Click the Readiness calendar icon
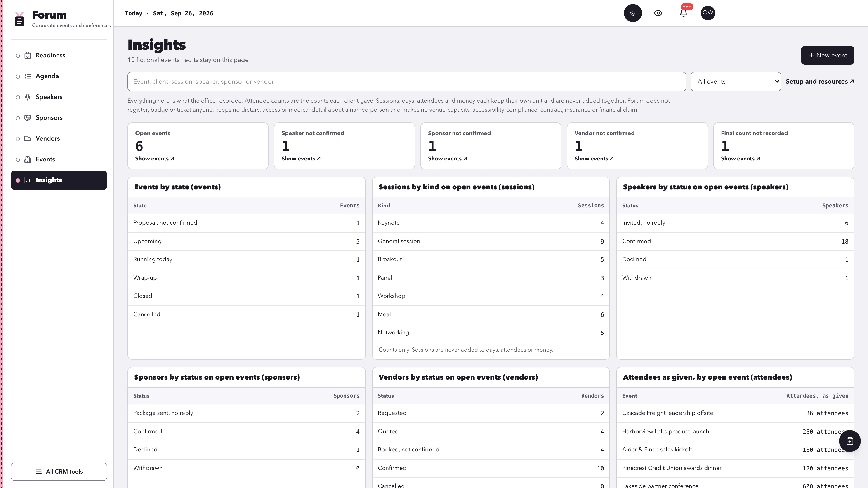This screenshot has width=868, height=488. coord(28,56)
